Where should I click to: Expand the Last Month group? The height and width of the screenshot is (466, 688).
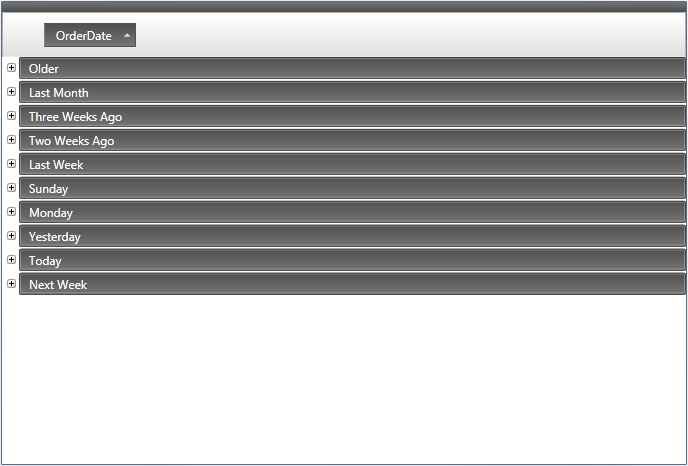pyautogui.click(x=11, y=92)
